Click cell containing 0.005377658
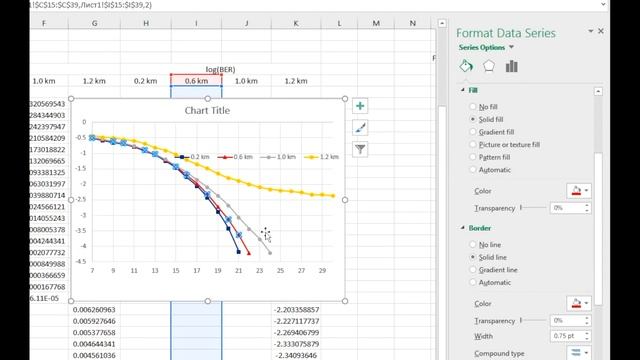This screenshot has width=640, height=360. tap(94, 333)
